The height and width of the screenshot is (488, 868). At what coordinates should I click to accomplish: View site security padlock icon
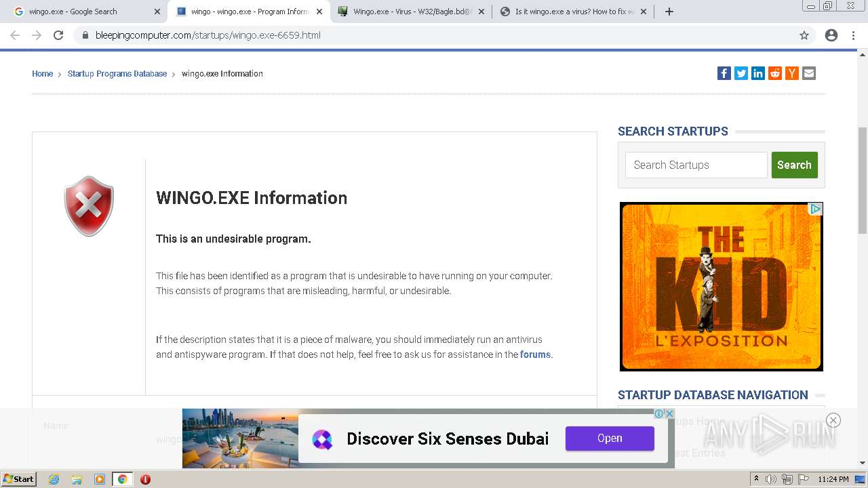coord(85,35)
